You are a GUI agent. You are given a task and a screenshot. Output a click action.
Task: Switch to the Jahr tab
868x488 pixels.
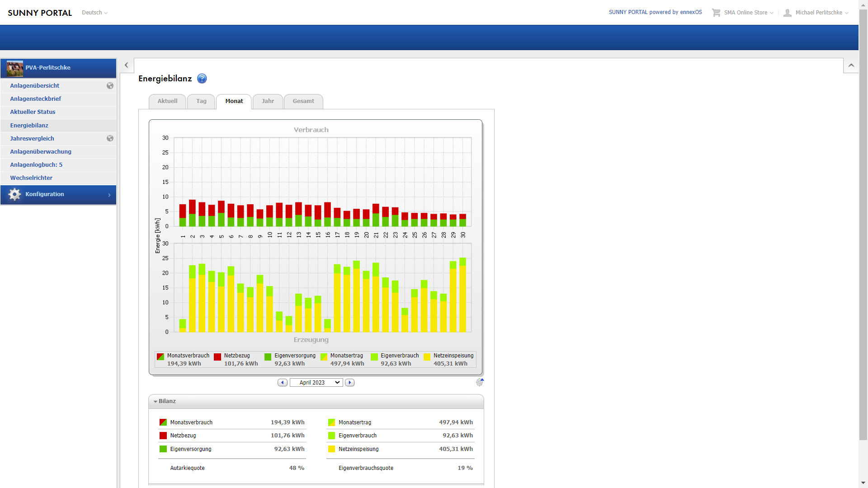268,101
